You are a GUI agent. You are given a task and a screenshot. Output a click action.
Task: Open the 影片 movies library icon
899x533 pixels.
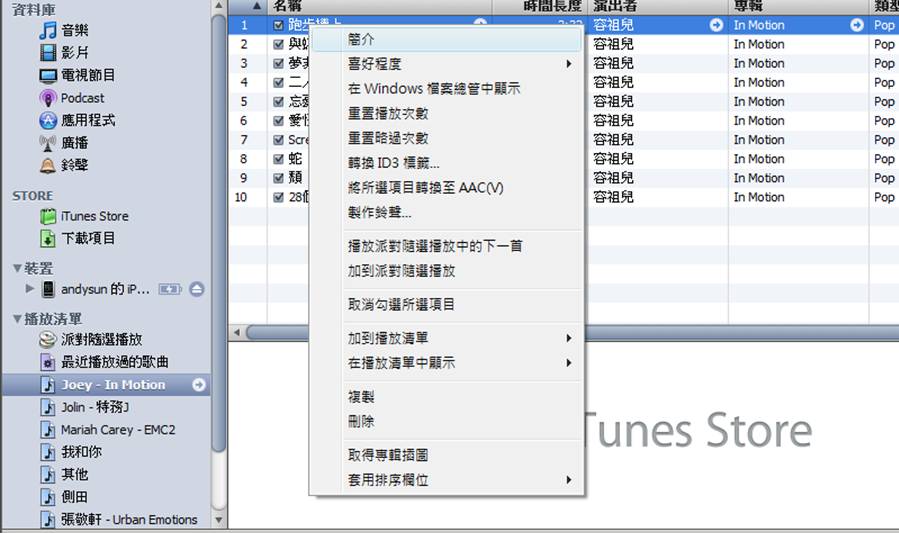tap(48, 53)
